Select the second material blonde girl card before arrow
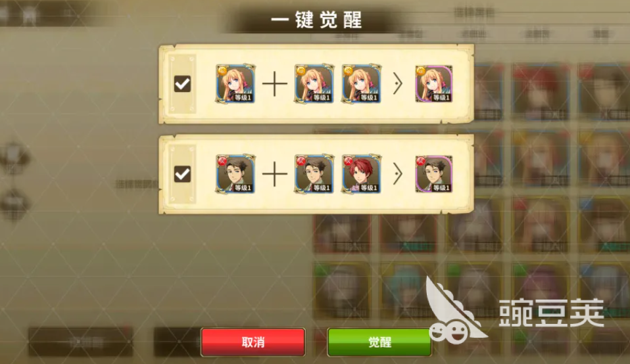The height and width of the screenshot is (364, 630). click(x=361, y=83)
